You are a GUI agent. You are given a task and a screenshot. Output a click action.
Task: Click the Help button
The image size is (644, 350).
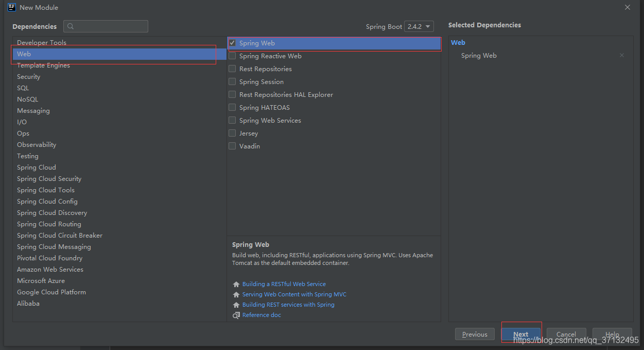612,335
